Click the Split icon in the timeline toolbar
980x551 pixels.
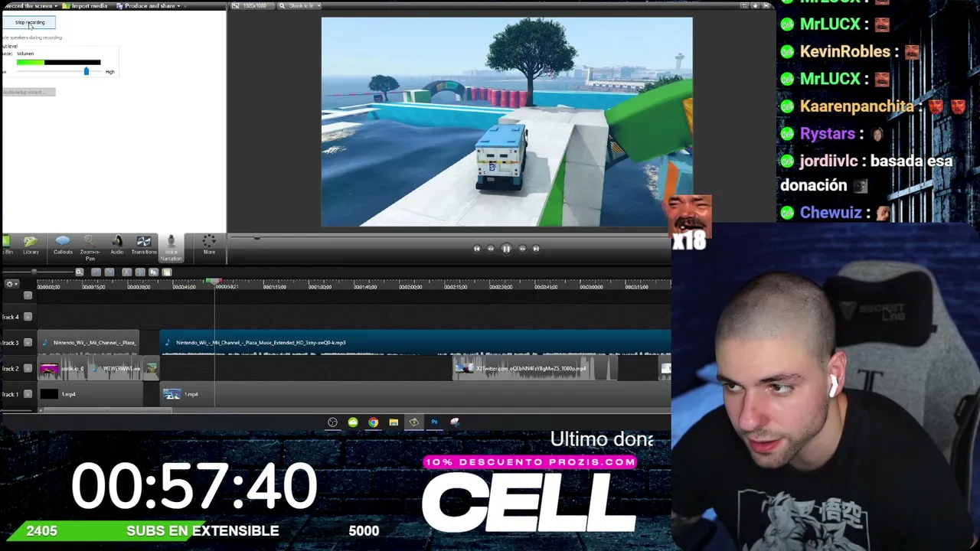[x=140, y=272]
